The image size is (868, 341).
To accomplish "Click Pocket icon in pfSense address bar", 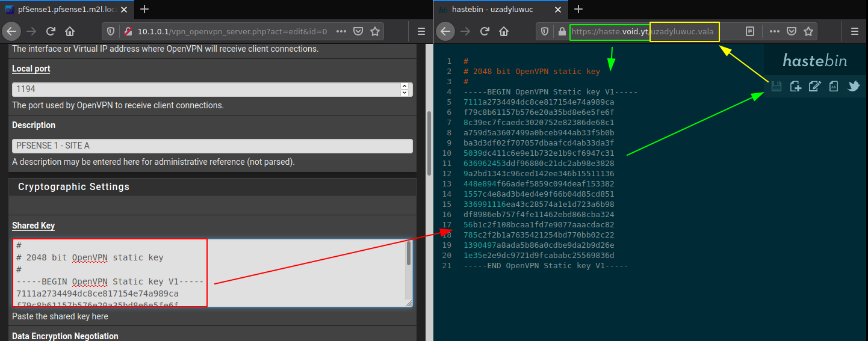I will point(358,32).
